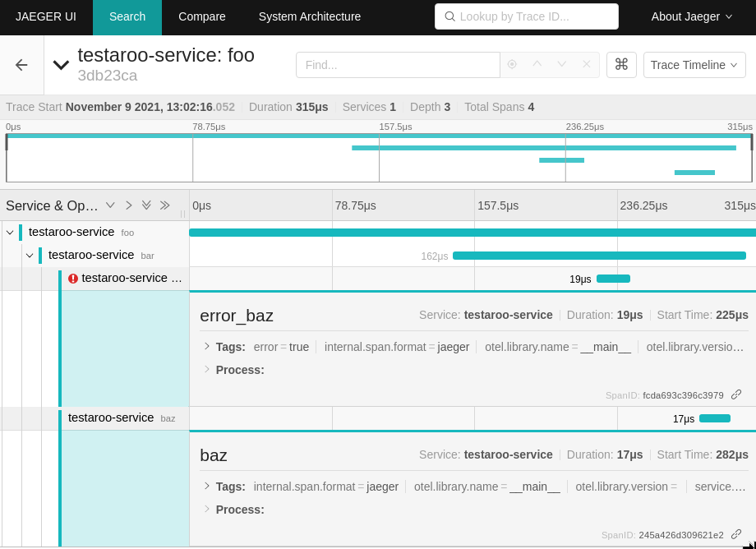756x549 pixels.
Task: Copy deep link for span 245a426d309621e2
Action: coord(735,534)
